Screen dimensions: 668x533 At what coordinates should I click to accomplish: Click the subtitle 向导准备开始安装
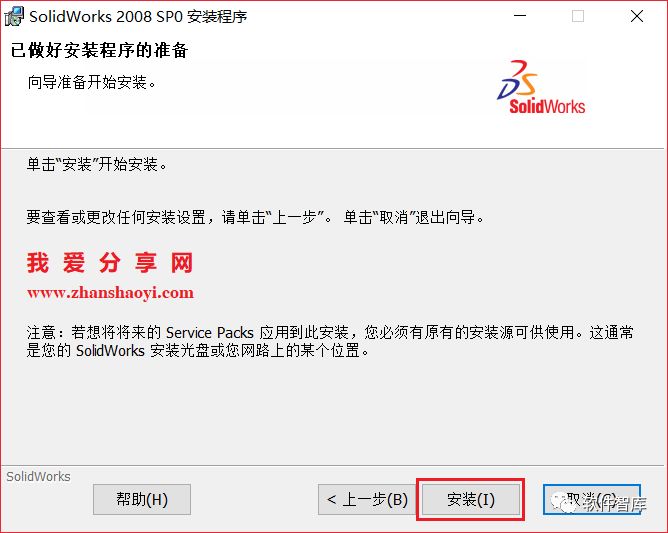pos(92,82)
